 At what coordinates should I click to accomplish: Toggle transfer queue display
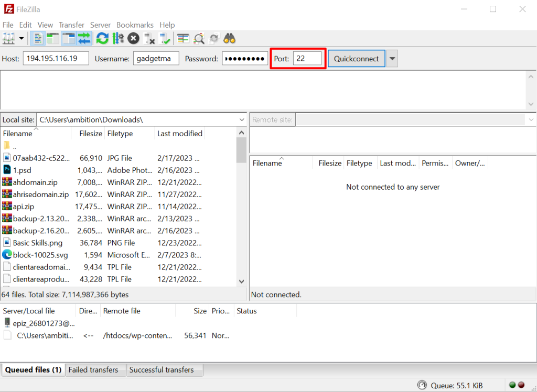click(84, 38)
